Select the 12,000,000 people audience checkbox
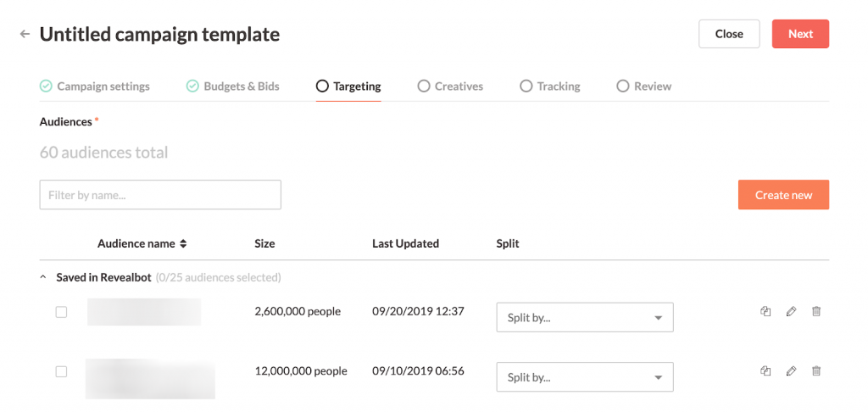 (61, 371)
